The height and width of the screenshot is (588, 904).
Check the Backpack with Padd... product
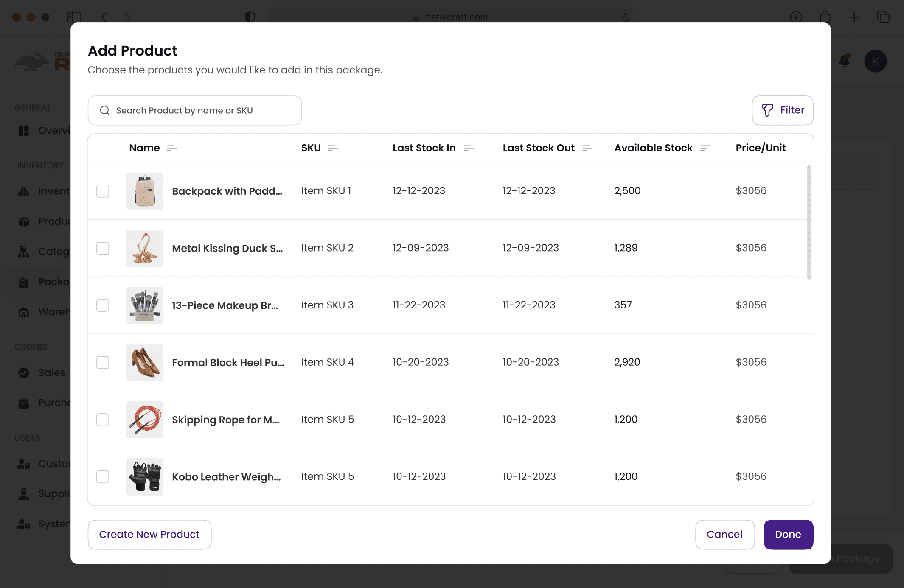[x=103, y=191]
